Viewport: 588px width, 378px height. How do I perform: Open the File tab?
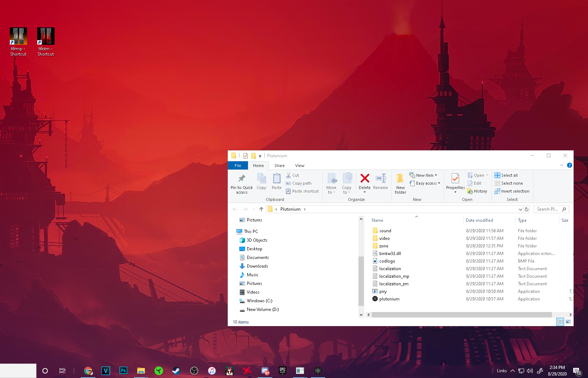pyautogui.click(x=238, y=166)
